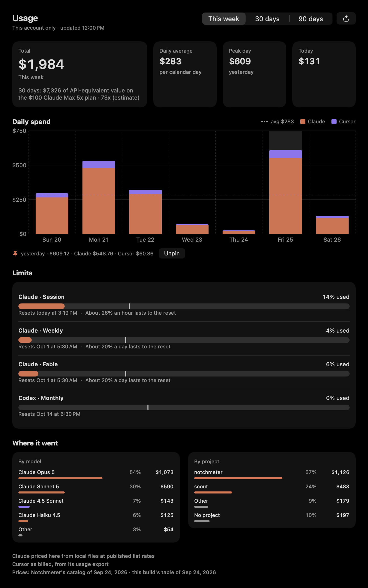The width and height of the screenshot is (368, 588).
Task: Click 'Resets today at 3:19 PM' text
Action: (x=48, y=313)
